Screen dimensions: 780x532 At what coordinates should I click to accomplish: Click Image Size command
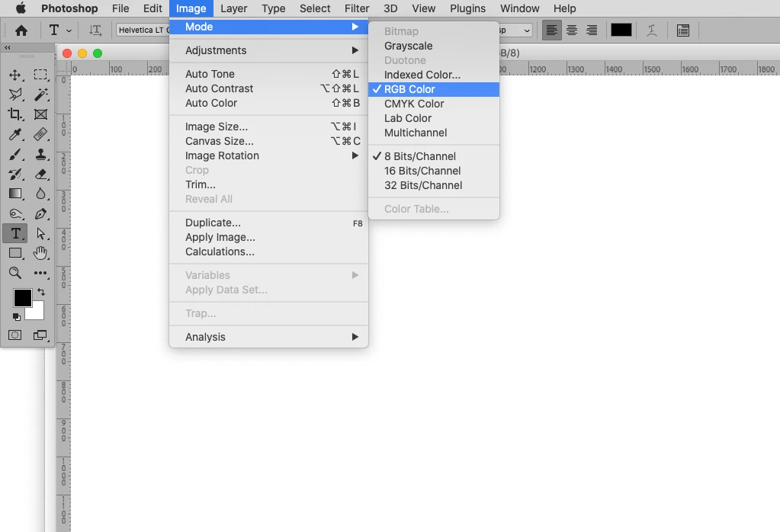(268, 127)
